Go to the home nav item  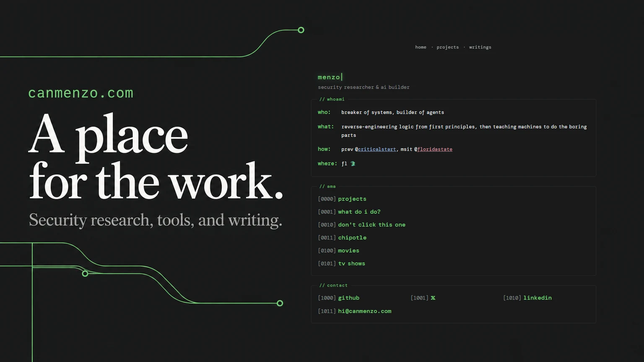pyautogui.click(x=421, y=47)
